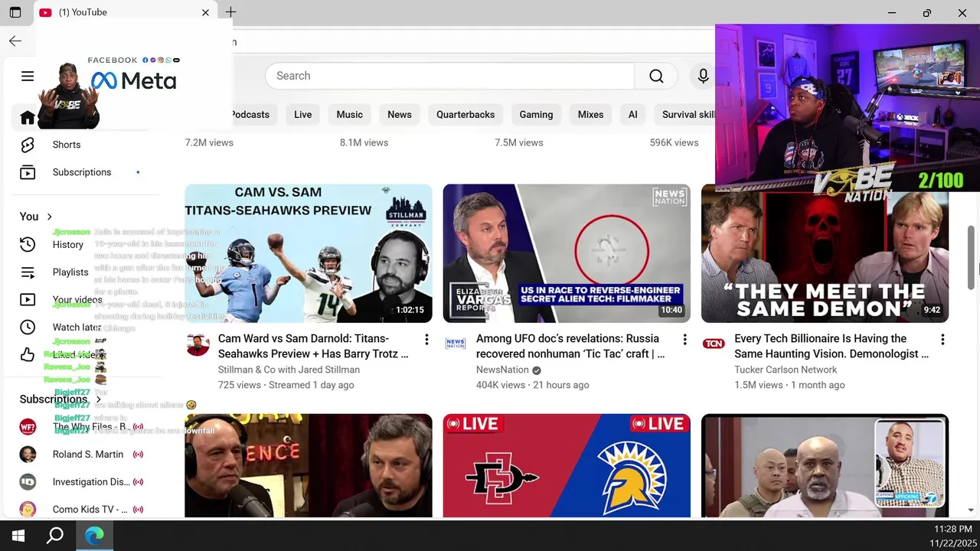Expand the You section chevron
Viewport: 980px width, 551px height.
(50, 217)
